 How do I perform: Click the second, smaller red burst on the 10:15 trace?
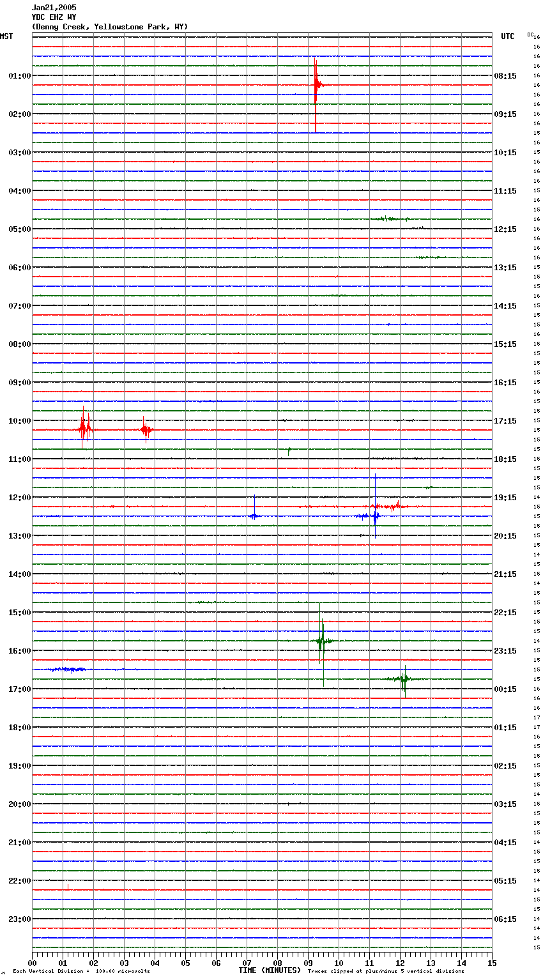point(146,430)
